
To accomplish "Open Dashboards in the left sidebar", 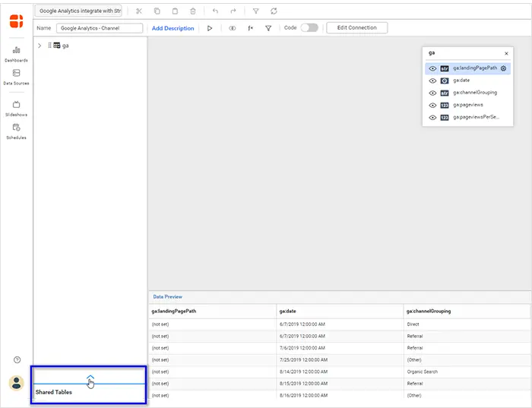I will point(16,53).
